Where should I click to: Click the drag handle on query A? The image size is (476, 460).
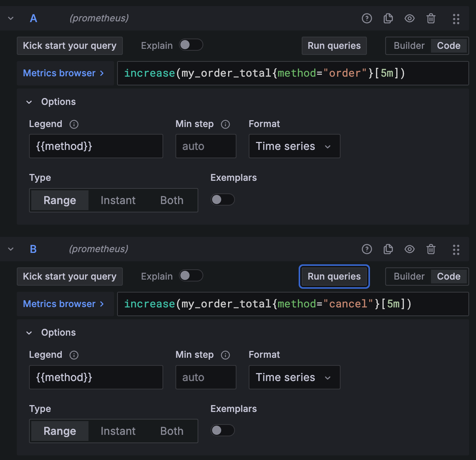[456, 19]
